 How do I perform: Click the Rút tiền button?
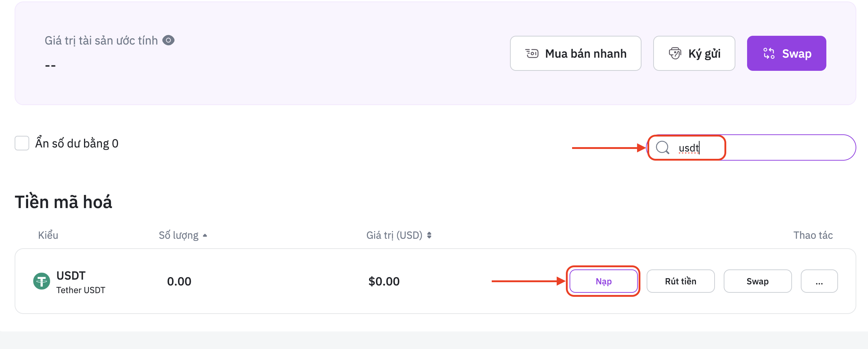click(x=681, y=281)
